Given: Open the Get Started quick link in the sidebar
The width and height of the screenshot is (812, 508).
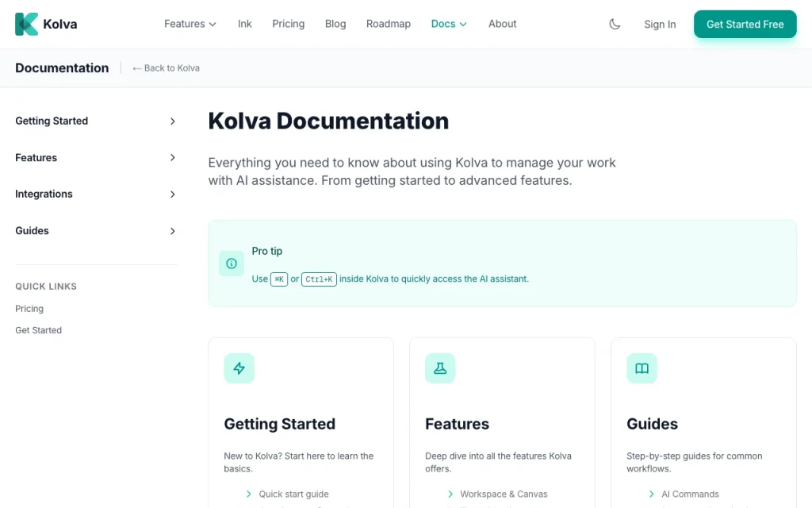Looking at the screenshot, I should point(38,330).
